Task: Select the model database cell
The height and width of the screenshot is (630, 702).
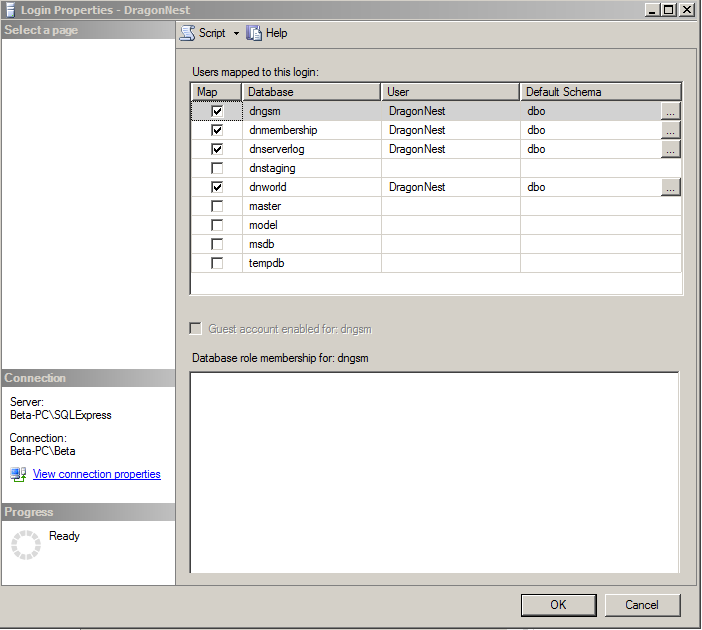Action: click(x=312, y=225)
